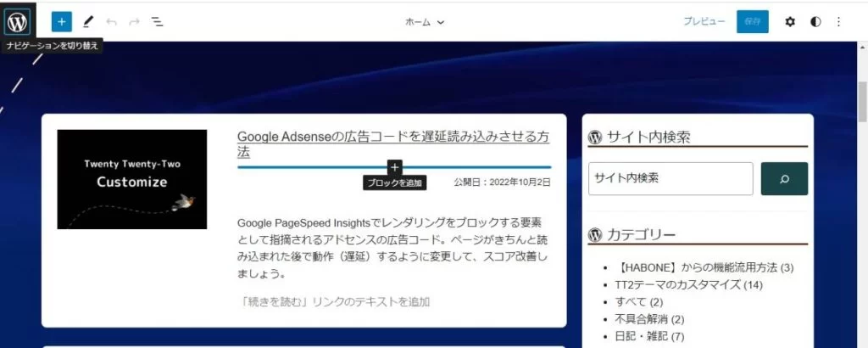
Task: Select the サイト内検索 widget heading
Action: point(648,137)
